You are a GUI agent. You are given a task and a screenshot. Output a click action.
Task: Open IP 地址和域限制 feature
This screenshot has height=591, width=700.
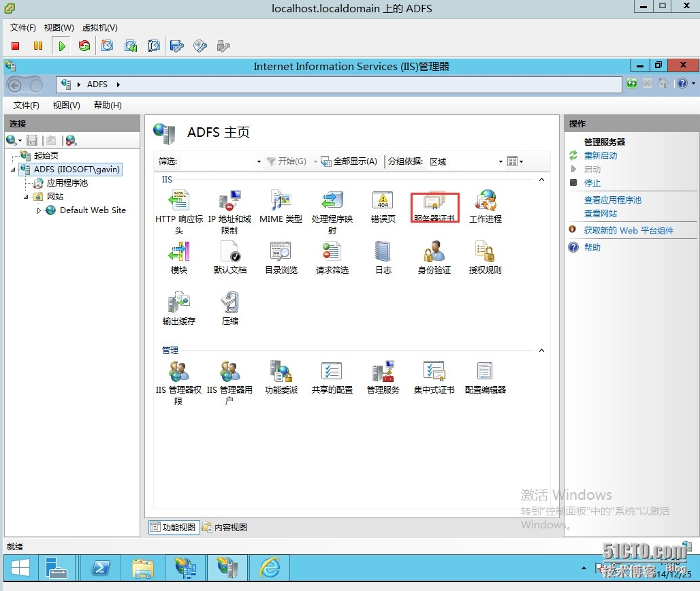point(229,212)
